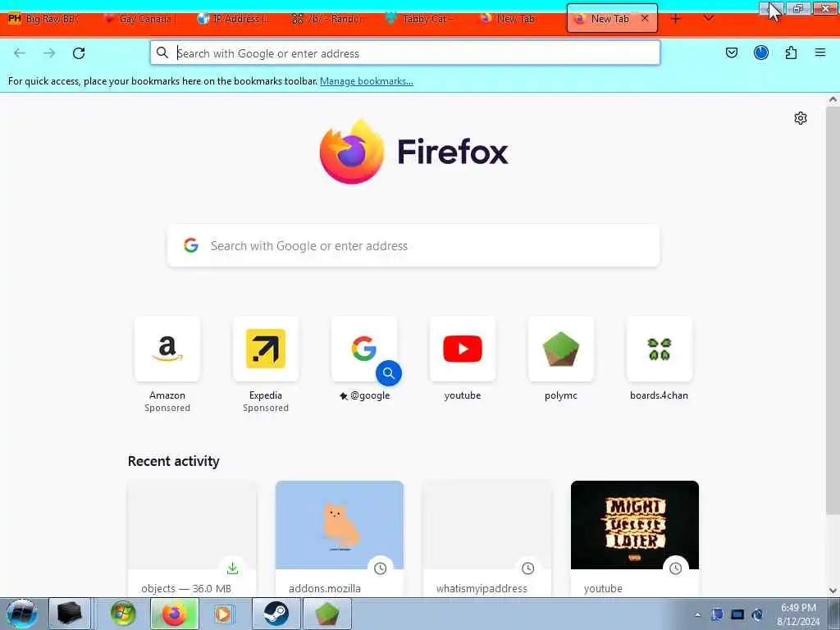The height and width of the screenshot is (630, 840).
Task: Open the Firefox application menu
Action: 819,52
